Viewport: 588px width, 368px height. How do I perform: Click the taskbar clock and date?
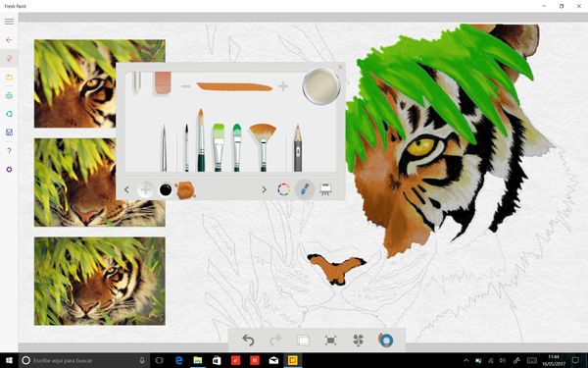[554, 360]
